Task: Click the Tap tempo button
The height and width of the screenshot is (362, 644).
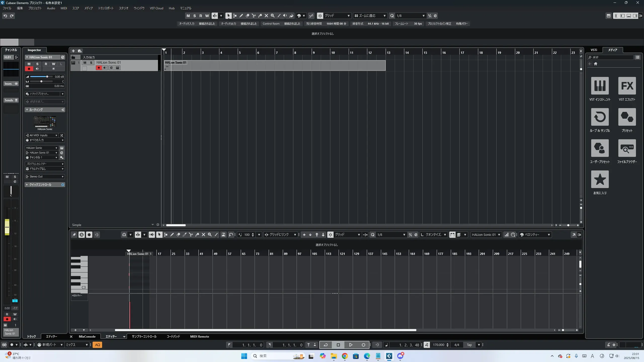Action: point(469,345)
